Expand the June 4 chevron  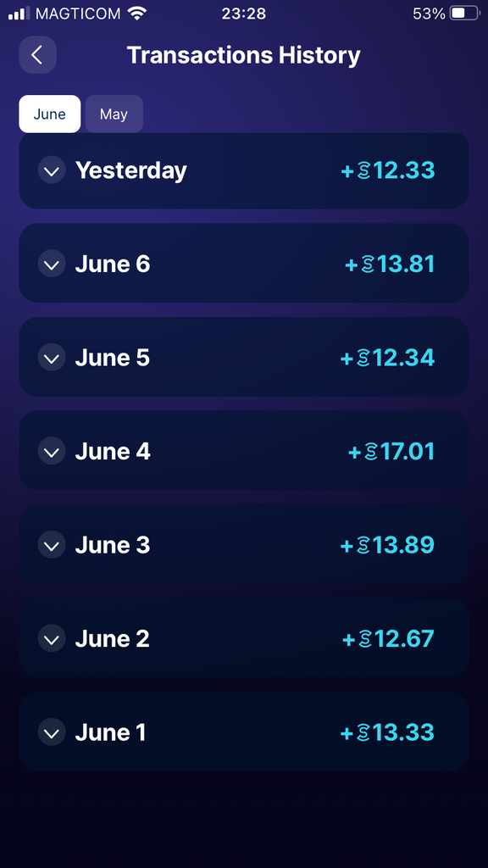[x=52, y=451]
